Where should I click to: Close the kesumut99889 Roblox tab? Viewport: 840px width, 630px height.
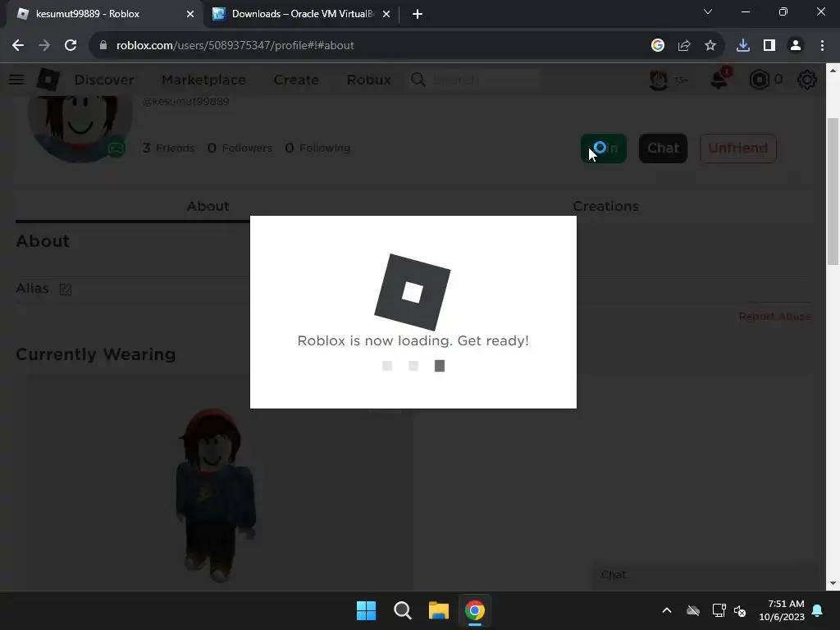(190, 14)
